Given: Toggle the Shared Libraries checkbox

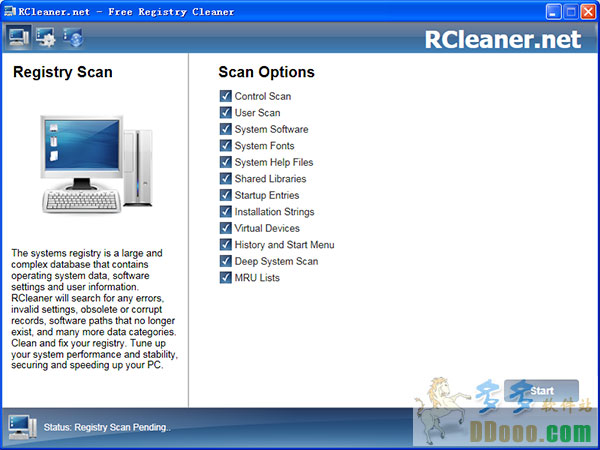Looking at the screenshot, I should click(x=225, y=178).
